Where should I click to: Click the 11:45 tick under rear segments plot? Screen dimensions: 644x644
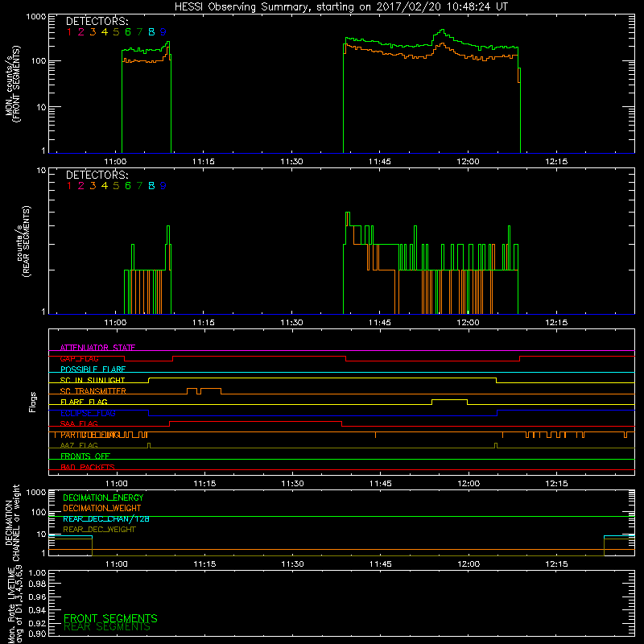(x=379, y=323)
